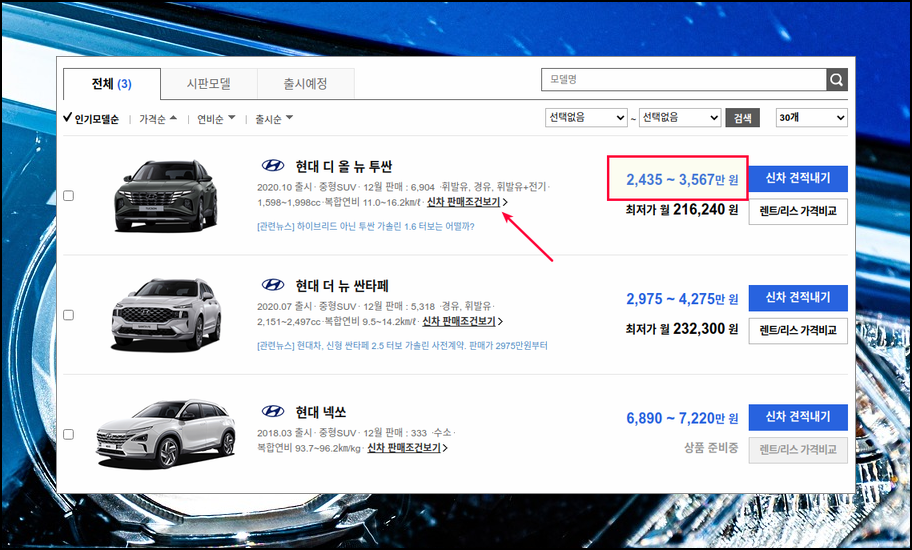Open the 현대 디 올 뉴 투싼 title
Viewport: 912px width, 550px height.
tap(344, 166)
